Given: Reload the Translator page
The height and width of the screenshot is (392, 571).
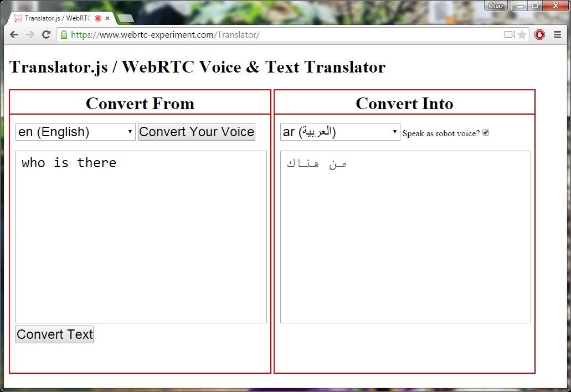Looking at the screenshot, I should (x=47, y=34).
